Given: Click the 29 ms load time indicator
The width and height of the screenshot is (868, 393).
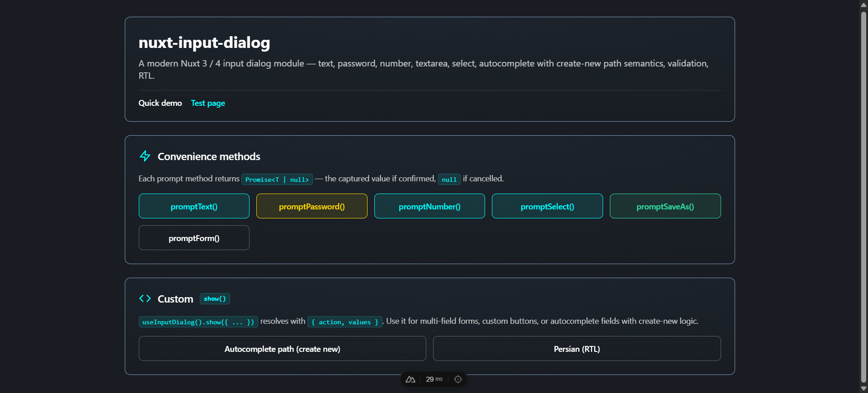Looking at the screenshot, I should point(434,379).
